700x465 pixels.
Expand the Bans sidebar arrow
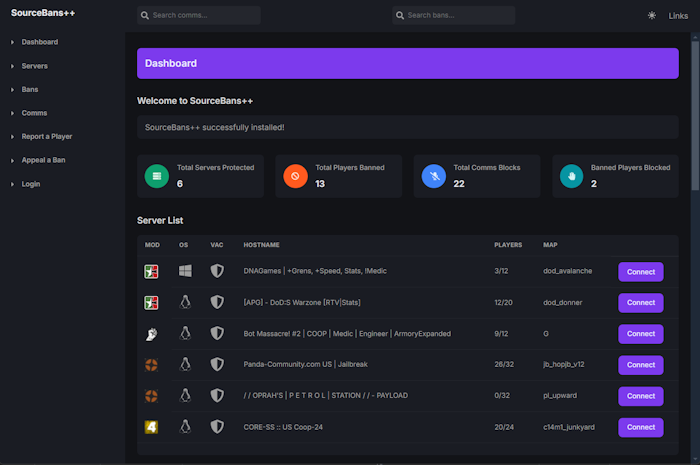tap(12, 90)
